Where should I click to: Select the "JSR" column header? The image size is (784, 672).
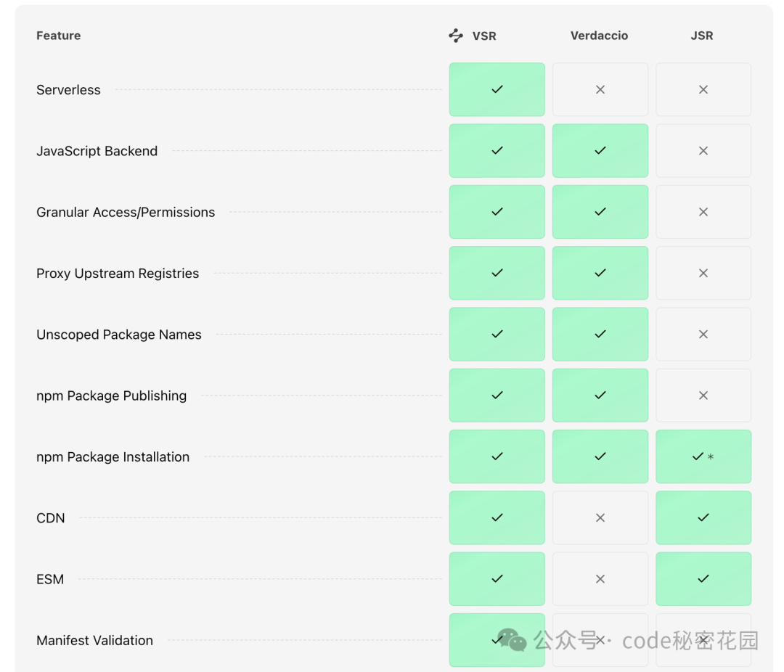pyautogui.click(x=702, y=36)
